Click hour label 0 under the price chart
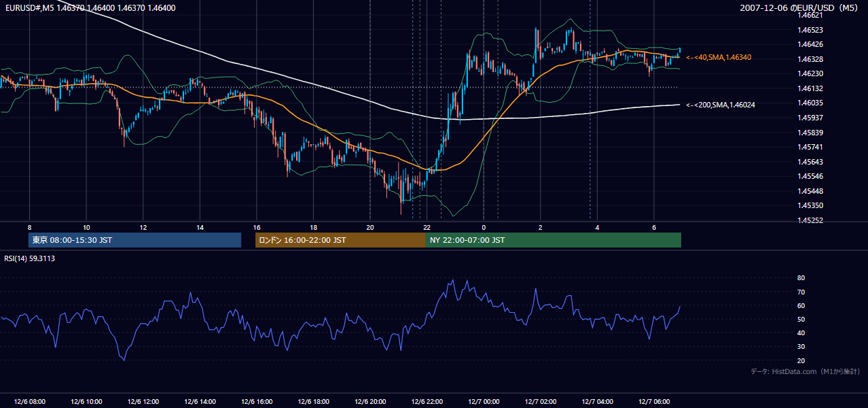 (x=484, y=227)
